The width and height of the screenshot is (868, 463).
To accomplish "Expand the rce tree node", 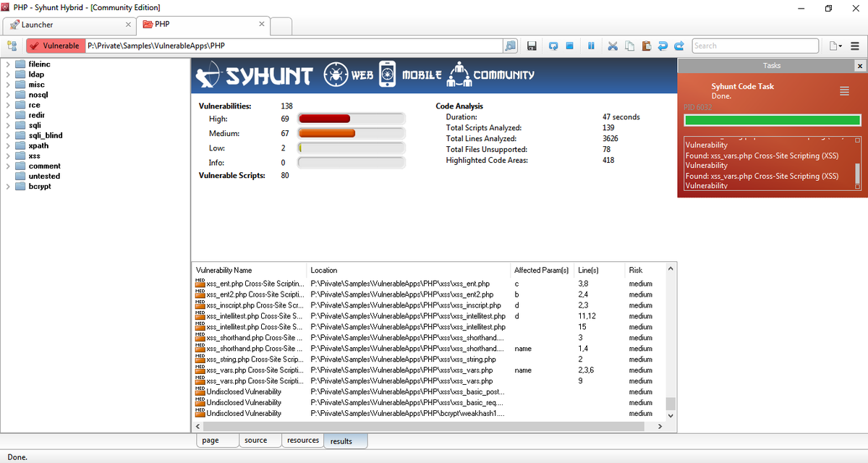I will pos(7,105).
